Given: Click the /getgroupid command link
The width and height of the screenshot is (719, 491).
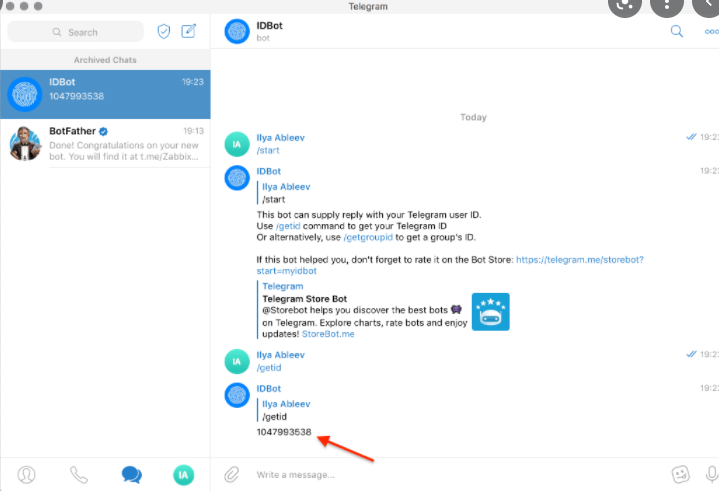Looking at the screenshot, I should [x=368, y=237].
